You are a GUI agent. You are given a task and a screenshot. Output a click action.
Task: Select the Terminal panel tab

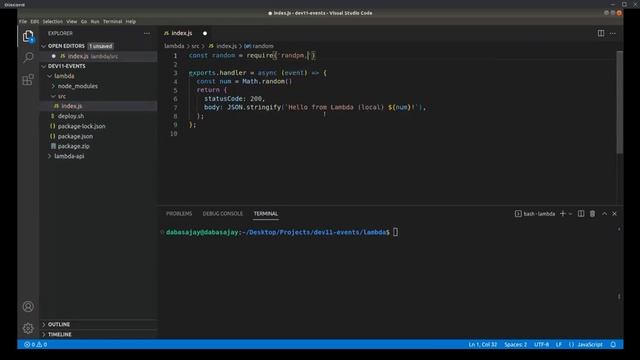pyautogui.click(x=266, y=213)
